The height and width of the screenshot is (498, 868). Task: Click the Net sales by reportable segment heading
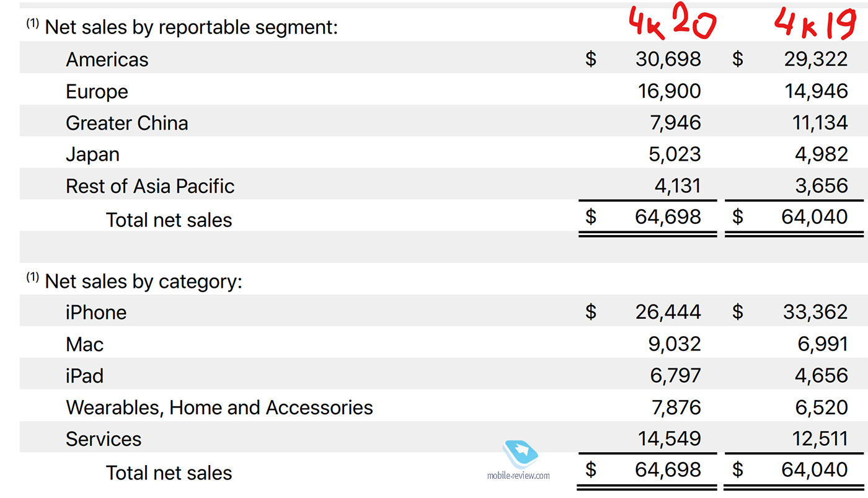click(x=192, y=28)
